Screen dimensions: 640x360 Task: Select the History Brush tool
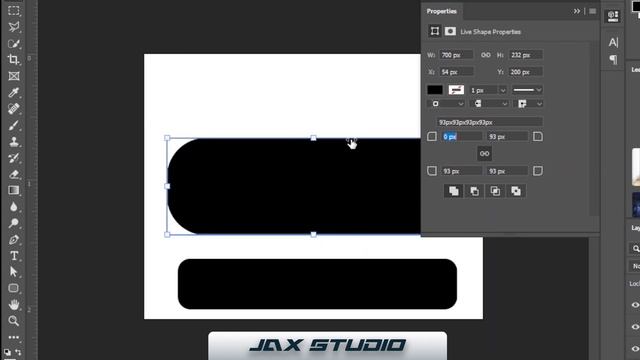coord(13,158)
